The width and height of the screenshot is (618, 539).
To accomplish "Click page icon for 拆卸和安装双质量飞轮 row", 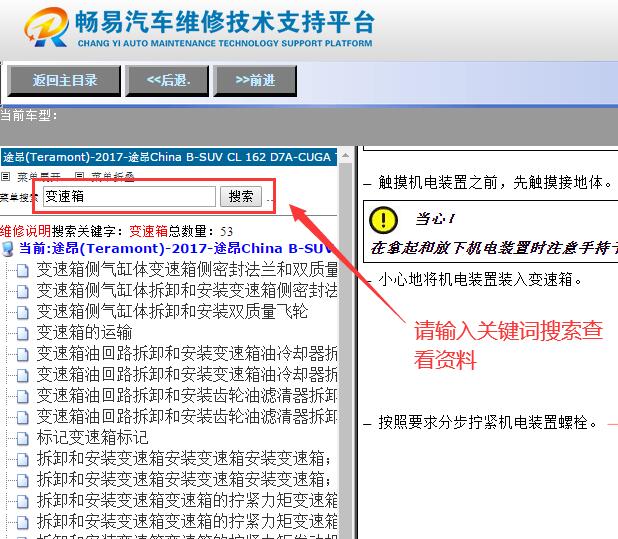I will point(22,312).
